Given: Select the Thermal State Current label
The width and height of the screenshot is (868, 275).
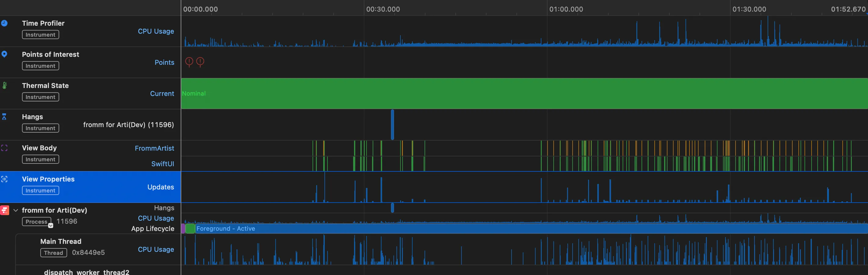Looking at the screenshot, I should coord(162,94).
